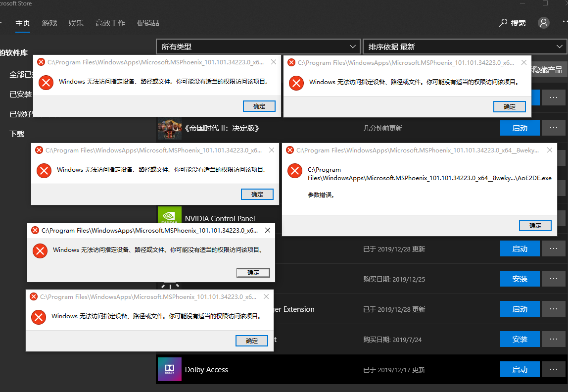
Task: Launch 帝国时代 II with its 启动 button
Action: 520,128
